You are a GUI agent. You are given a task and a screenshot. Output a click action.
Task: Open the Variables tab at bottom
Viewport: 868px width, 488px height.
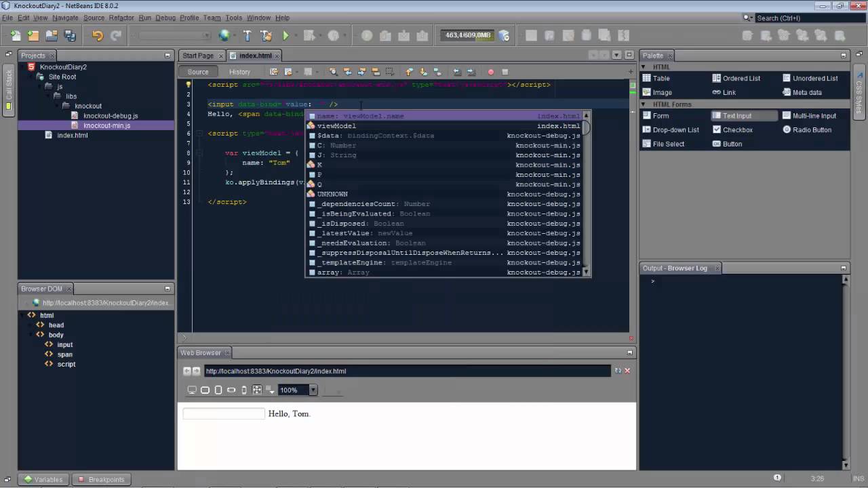[43, 479]
